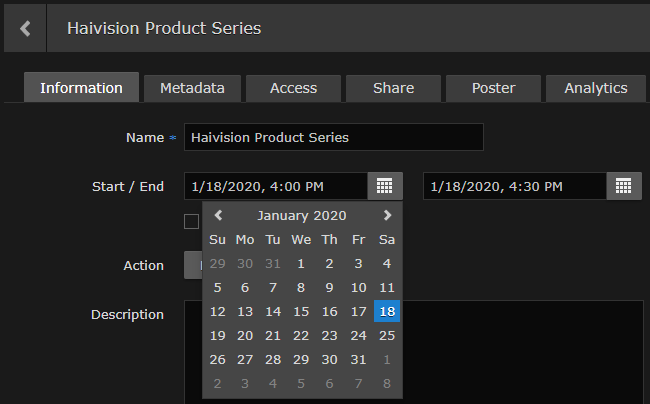This screenshot has width=650, height=404.
Task: Pick January 1 in the calendar
Action: [301, 263]
